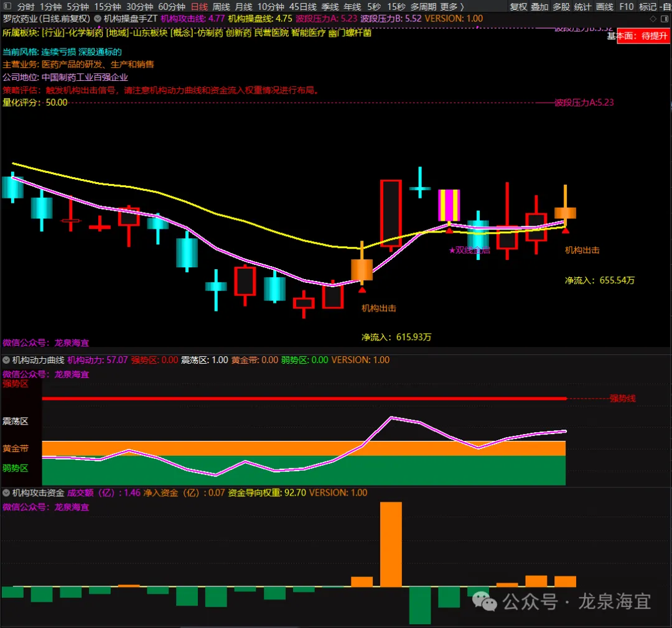Image resolution: width=672 pixels, height=628 pixels.
Task: Open the 机构动力曲线 indicator dropdown arrow
Action: click(6, 360)
